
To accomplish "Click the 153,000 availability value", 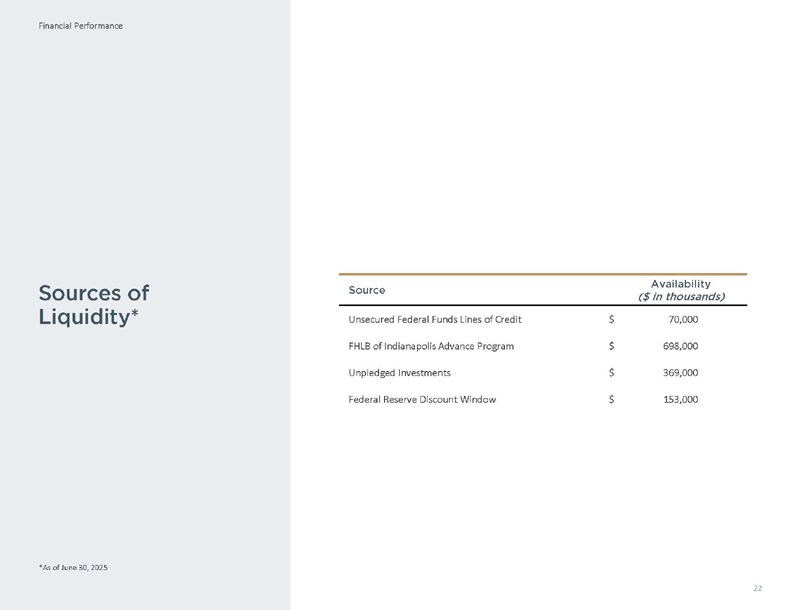I will [681, 399].
